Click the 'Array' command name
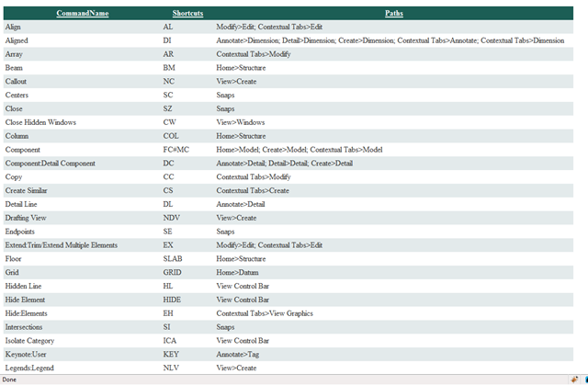 pos(14,54)
